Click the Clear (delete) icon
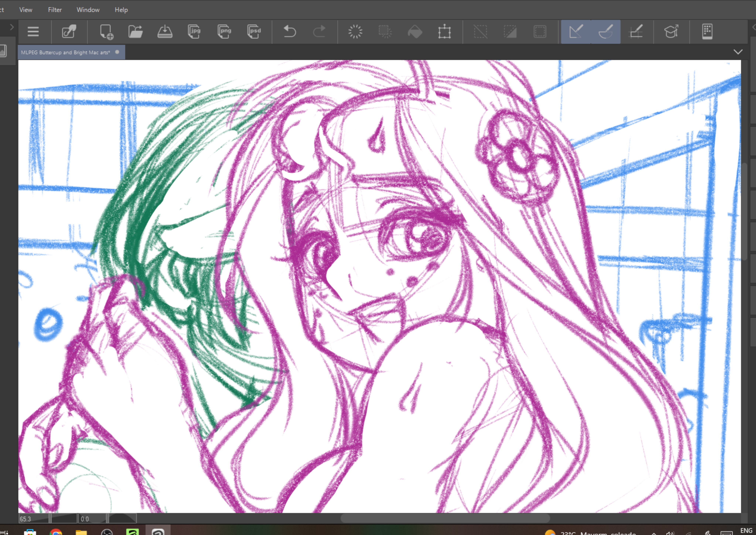 355,32
